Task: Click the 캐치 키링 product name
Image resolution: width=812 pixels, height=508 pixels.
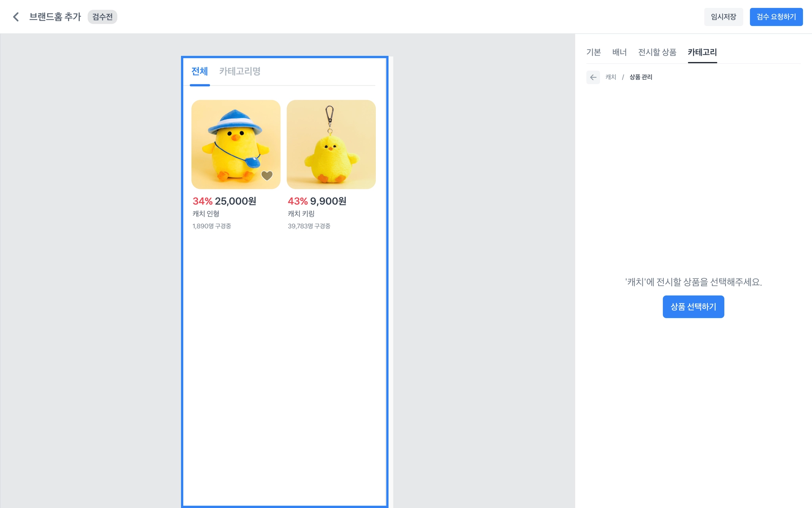Action: pyautogui.click(x=301, y=214)
